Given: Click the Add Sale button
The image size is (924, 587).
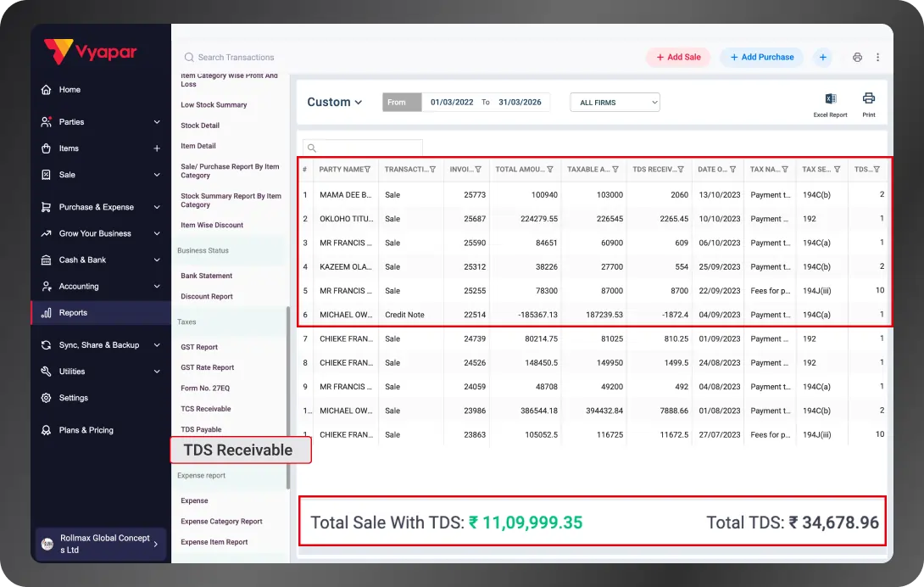Looking at the screenshot, I should point(678,57).
